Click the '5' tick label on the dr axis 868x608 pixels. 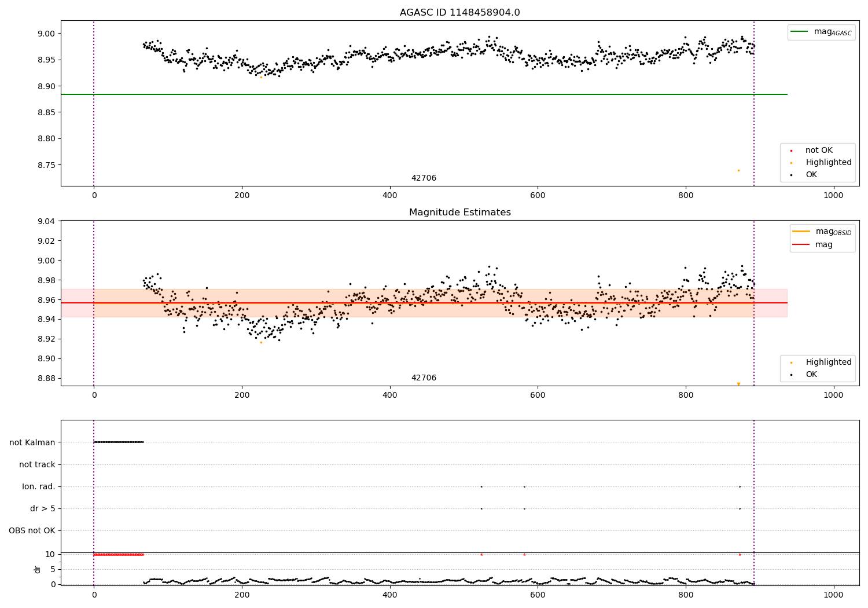(53, 570)
